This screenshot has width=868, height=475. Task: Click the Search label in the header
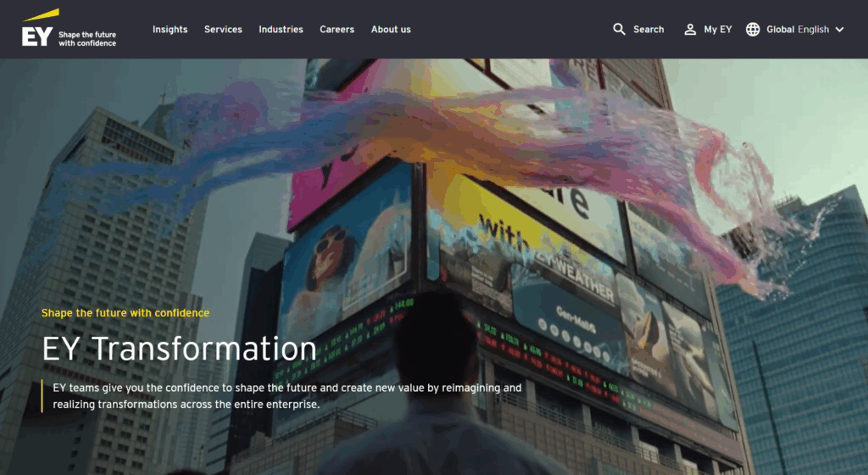pyautogui.click(x=648, y=30)
